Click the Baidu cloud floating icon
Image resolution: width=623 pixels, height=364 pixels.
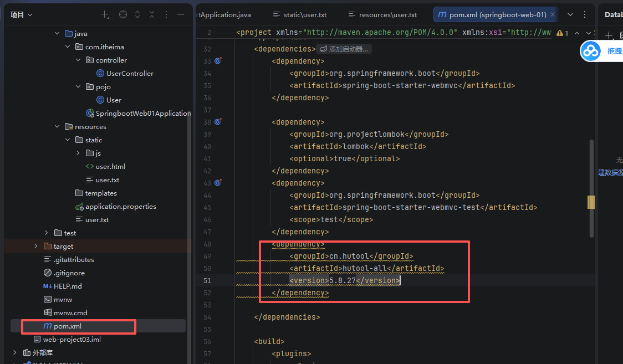(x=590, y=51)
